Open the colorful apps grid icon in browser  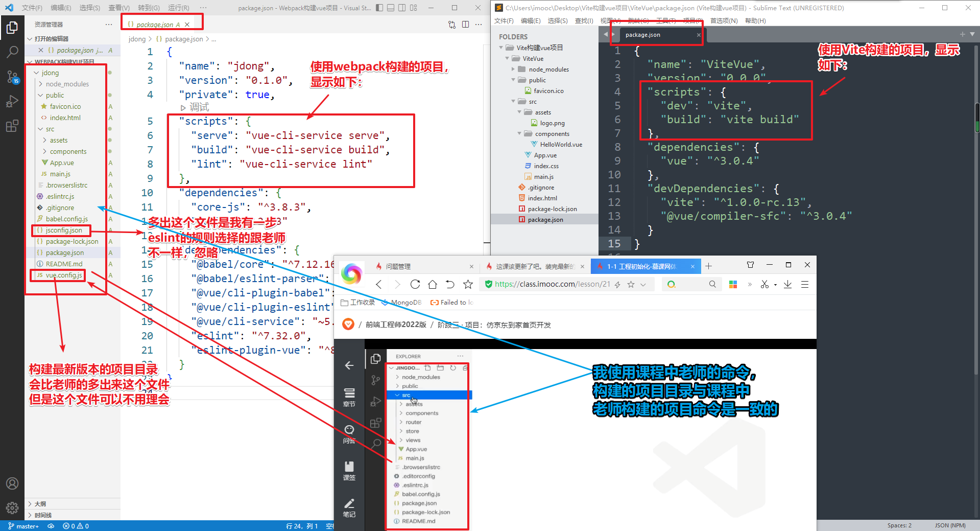tap(733, 284)
